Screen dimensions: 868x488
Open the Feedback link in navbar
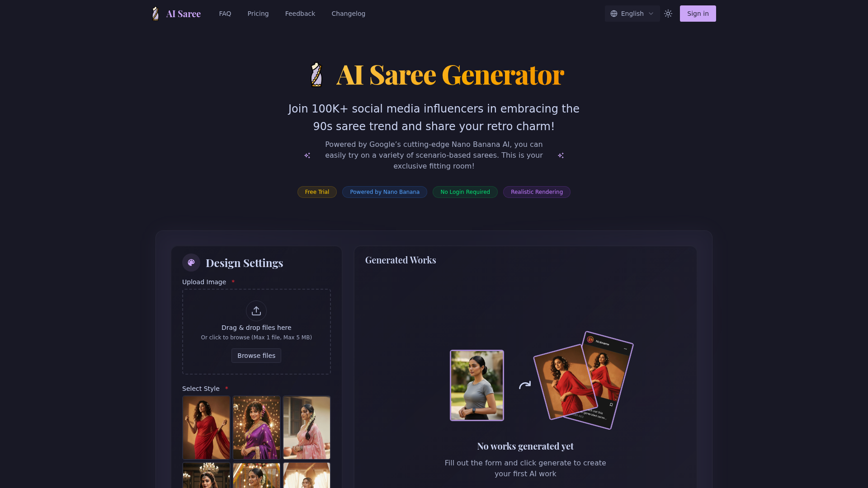(x=300, y=14)
